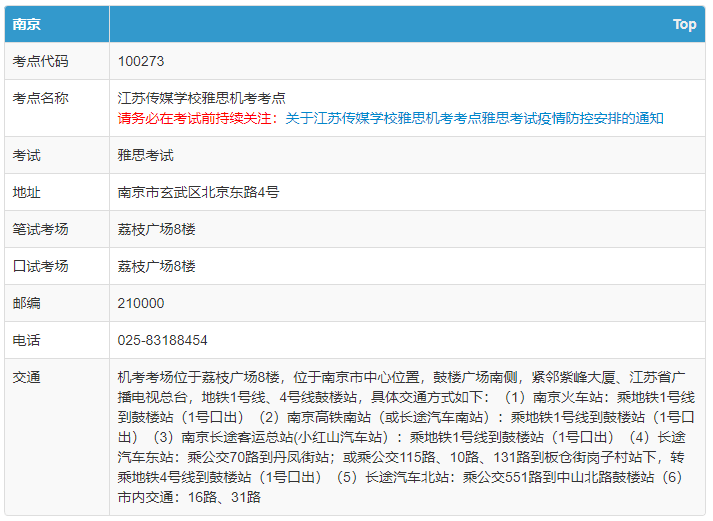Select the address 南京市玄武区北京东路4号
This screenshot has height=521, width=713.
(198, 192)
